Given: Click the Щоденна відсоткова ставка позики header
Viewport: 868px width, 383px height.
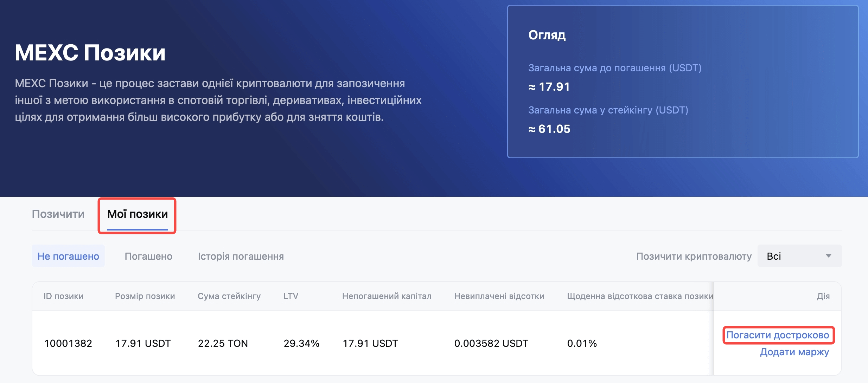Looking at the screenshot, I should [640, 296].
